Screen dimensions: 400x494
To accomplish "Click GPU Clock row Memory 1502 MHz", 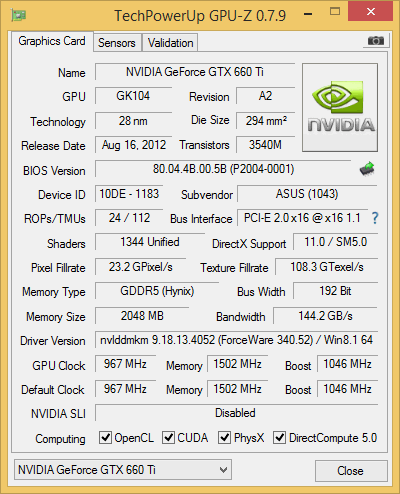I will click(x=238, y=364).
